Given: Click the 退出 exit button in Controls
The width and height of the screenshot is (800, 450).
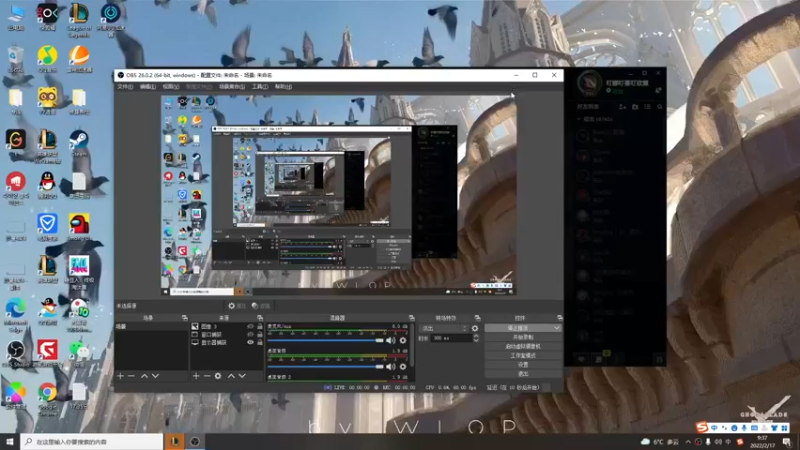Looking at the screenshot, I should pos(523,374).
